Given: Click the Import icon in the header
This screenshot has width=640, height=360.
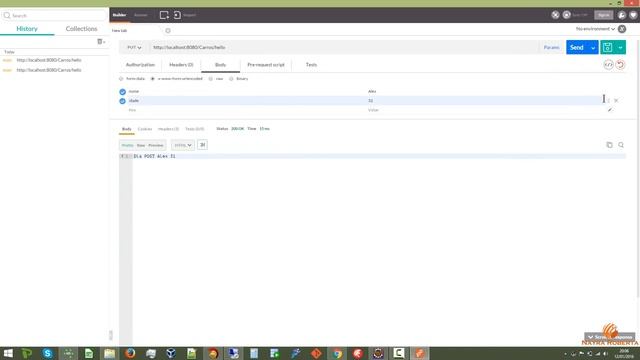Looking at the screenshot, I should coord(177,15).
